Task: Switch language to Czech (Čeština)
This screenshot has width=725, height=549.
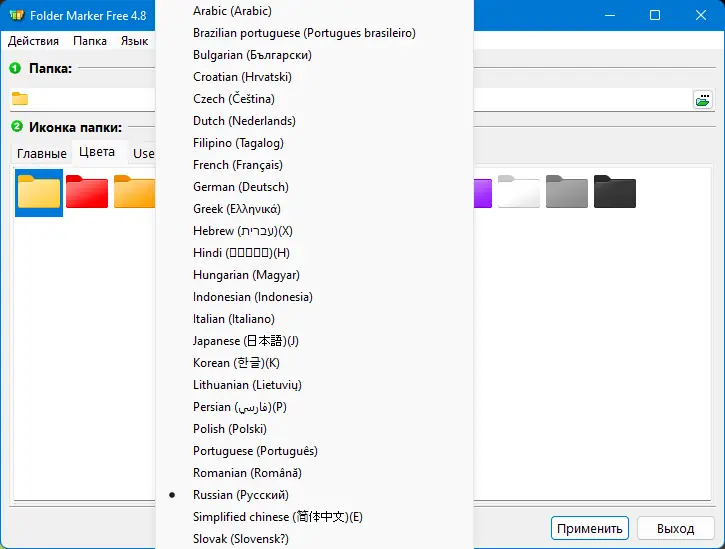Action: click(314, 99)
